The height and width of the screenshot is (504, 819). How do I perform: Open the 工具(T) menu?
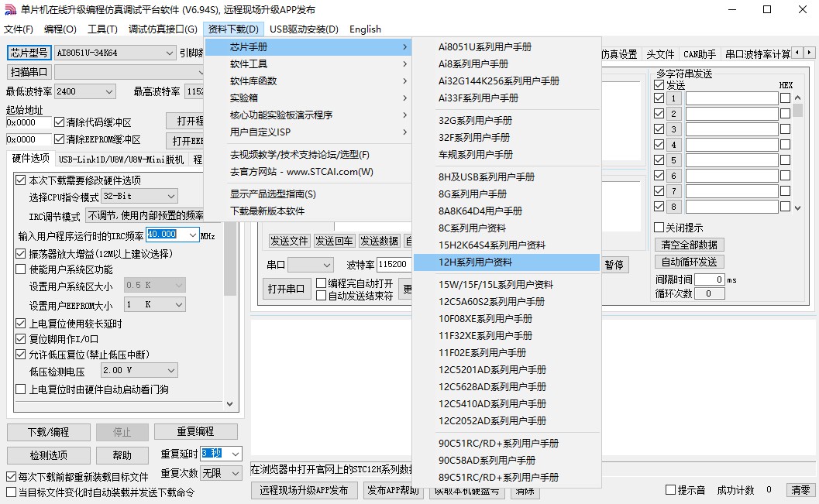[102, 29]
